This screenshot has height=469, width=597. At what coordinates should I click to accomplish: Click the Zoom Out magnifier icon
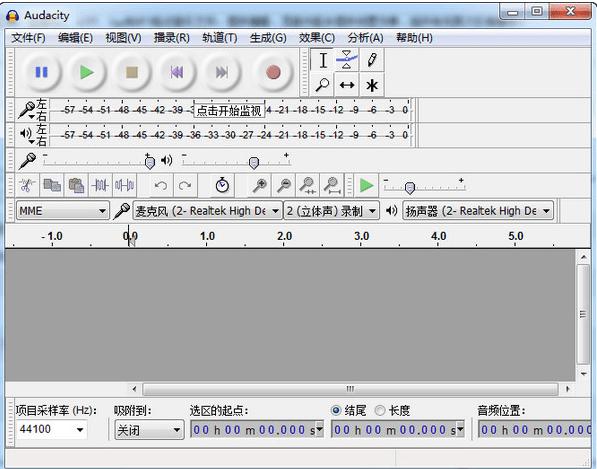[x=284, y=185]
